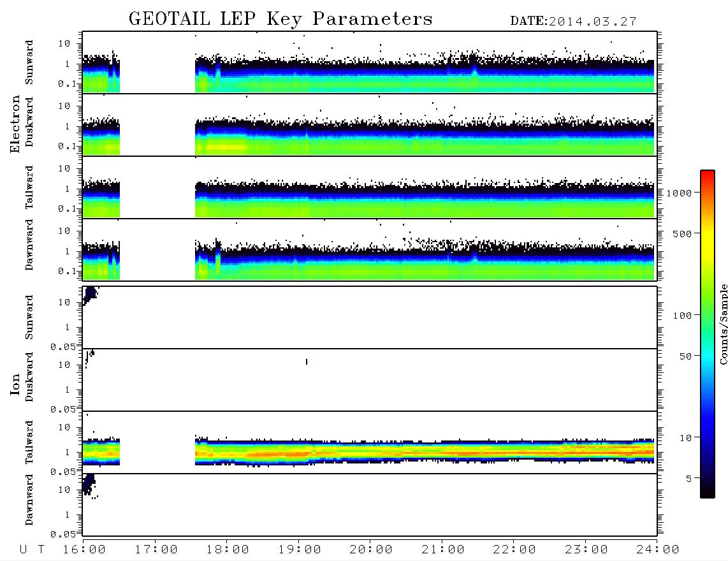Image resolution: width=728 pixels, height=561 pixels.
Task: Click the Counts/Sample colorbar label
Action: click(724, 324)
